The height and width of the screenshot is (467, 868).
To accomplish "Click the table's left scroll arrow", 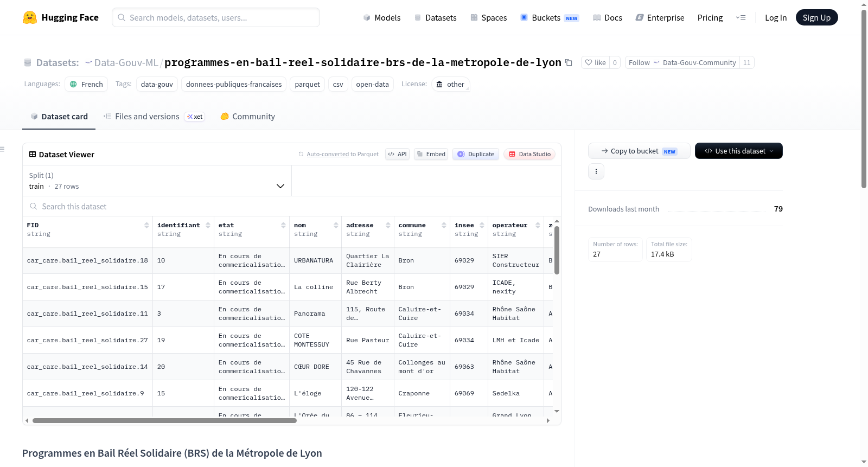I will [27, 420].
